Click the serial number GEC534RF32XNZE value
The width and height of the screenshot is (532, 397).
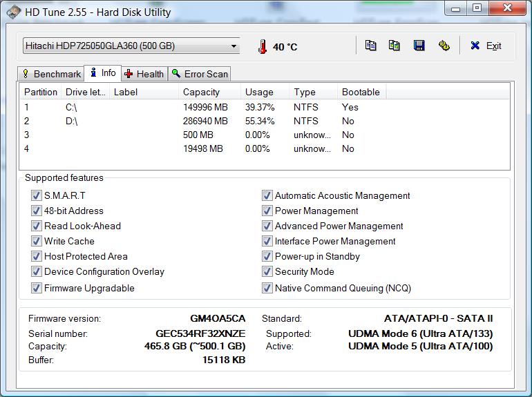[x=200, y=333]
